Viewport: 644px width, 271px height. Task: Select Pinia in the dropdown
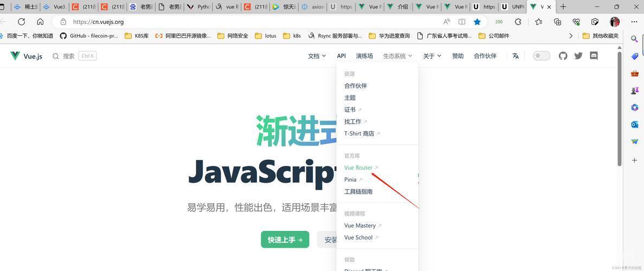point(353,179)
